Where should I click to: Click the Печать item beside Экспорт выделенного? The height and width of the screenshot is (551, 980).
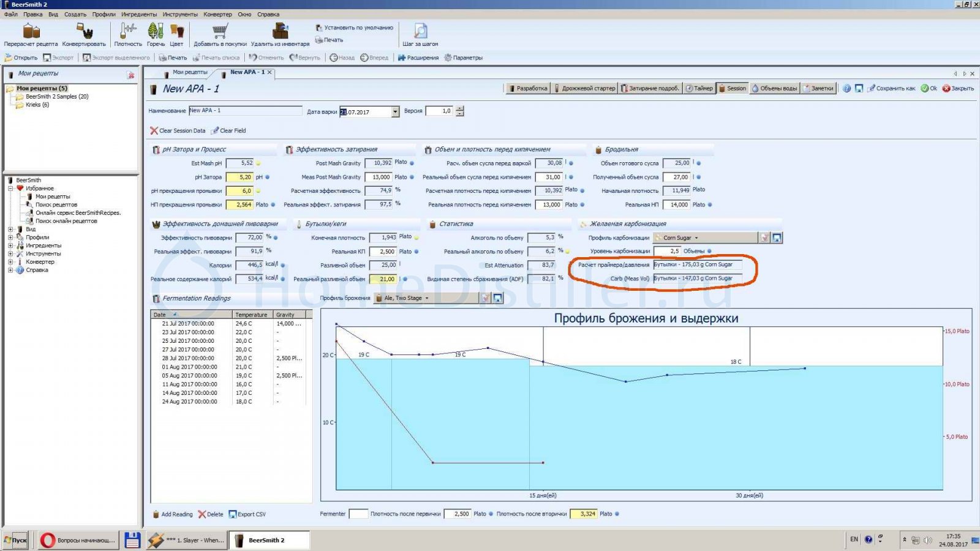[173, 58]
